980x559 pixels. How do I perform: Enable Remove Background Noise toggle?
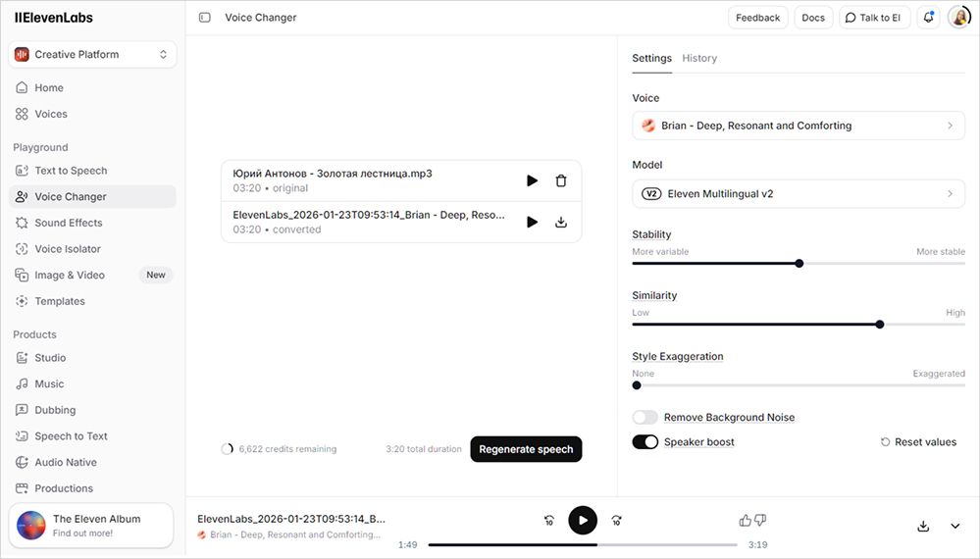click(x=645, y=418)
